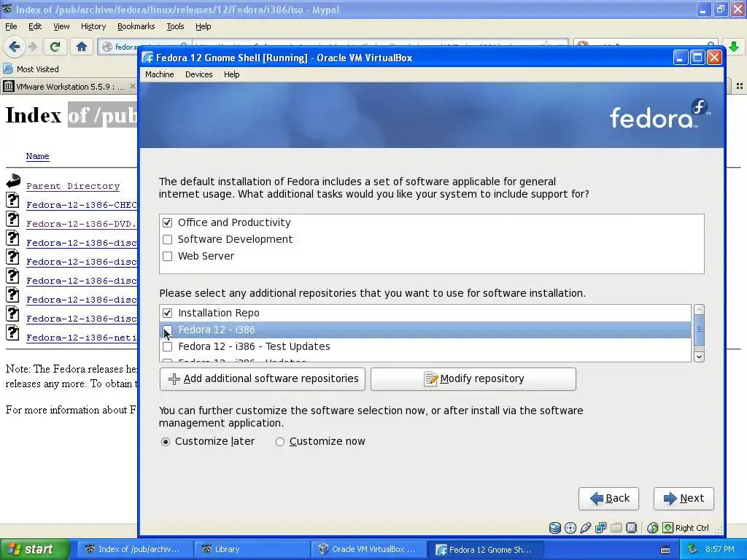Viewport: 747px width, 560px height.
Task: Open browser File menu
Action: 11,26
